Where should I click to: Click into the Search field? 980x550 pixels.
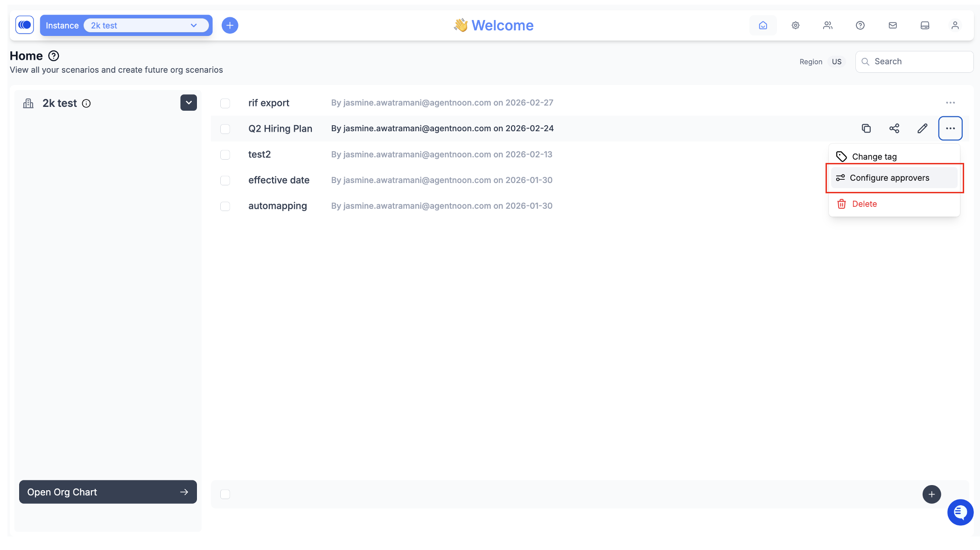(x=919, y=62)
